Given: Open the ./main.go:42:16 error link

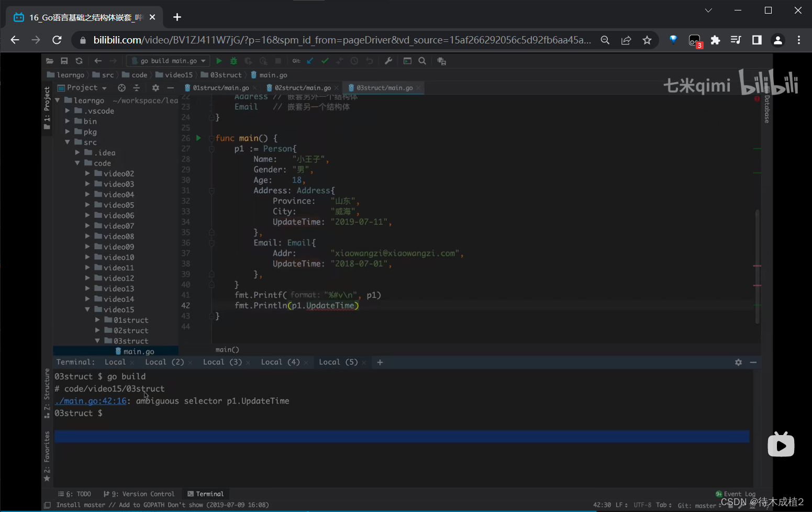Looking at the screenshot, I should tap(91, 401).
